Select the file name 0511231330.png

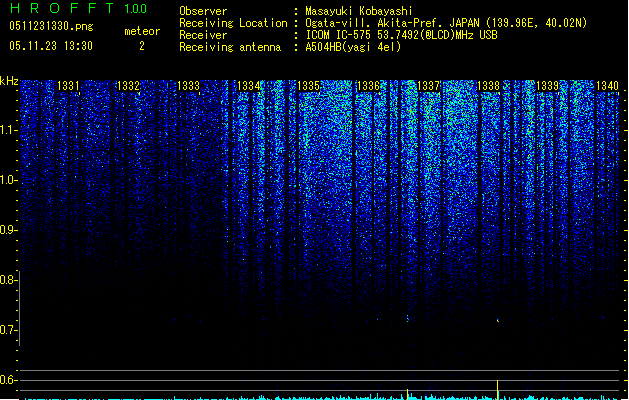pos(51,26)
